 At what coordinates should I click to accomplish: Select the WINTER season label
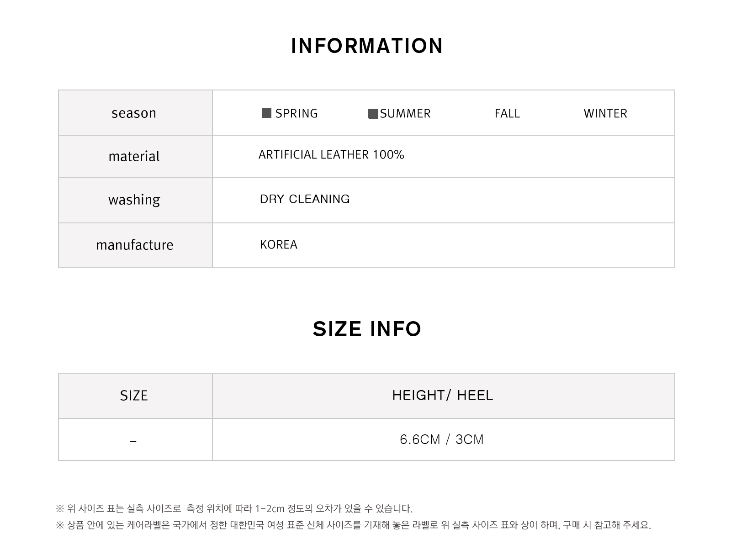tap(605, 113)
